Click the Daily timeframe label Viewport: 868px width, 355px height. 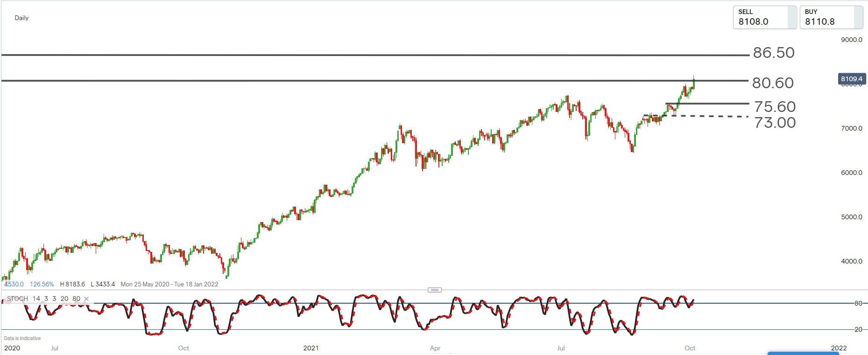pos(21,18)
